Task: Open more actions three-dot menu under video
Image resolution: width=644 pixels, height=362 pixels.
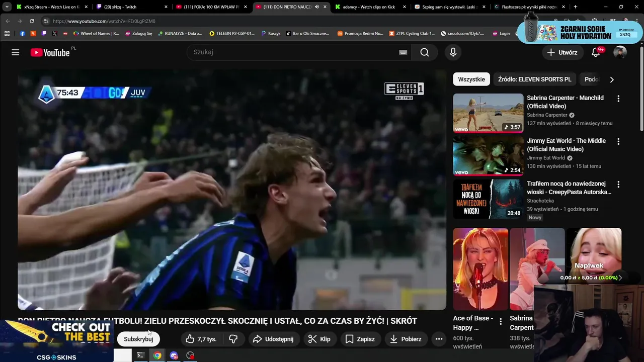Action: tap(439, 339)
